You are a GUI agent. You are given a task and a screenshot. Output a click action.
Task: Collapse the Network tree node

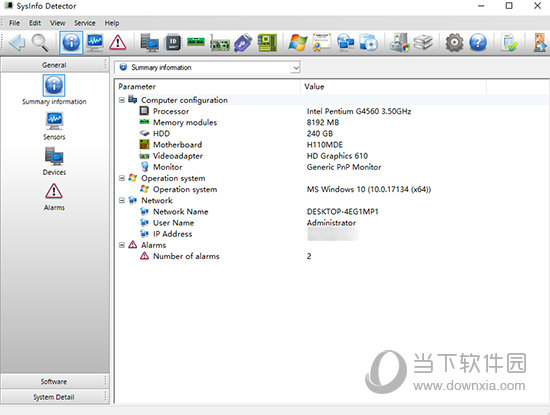pyautogui.click(x=122, y=201)
